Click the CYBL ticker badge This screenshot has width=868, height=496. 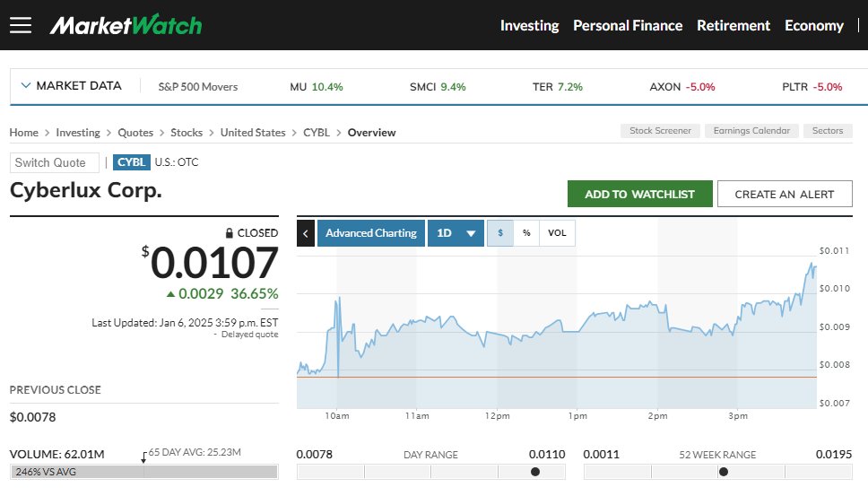pyautogui.click(x=132, y=162)
